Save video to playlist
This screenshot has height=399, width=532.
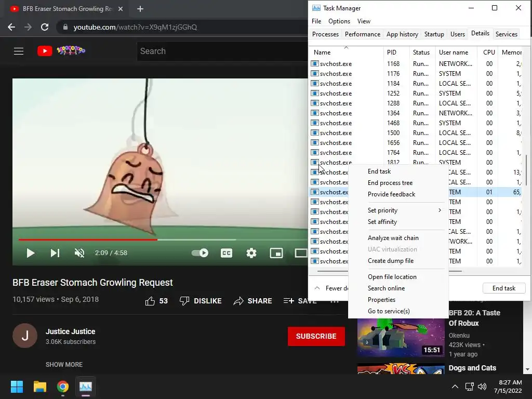pyautogui.click(x=300, y=301)
